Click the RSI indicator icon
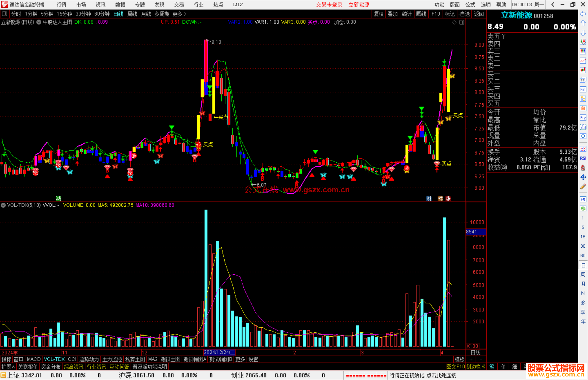588x380 pixels. 583,158
